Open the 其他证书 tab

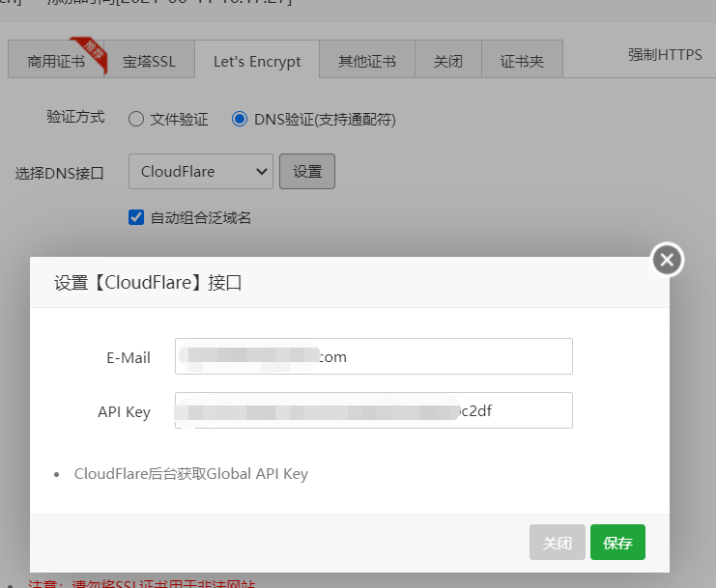(x=367, y=59)
